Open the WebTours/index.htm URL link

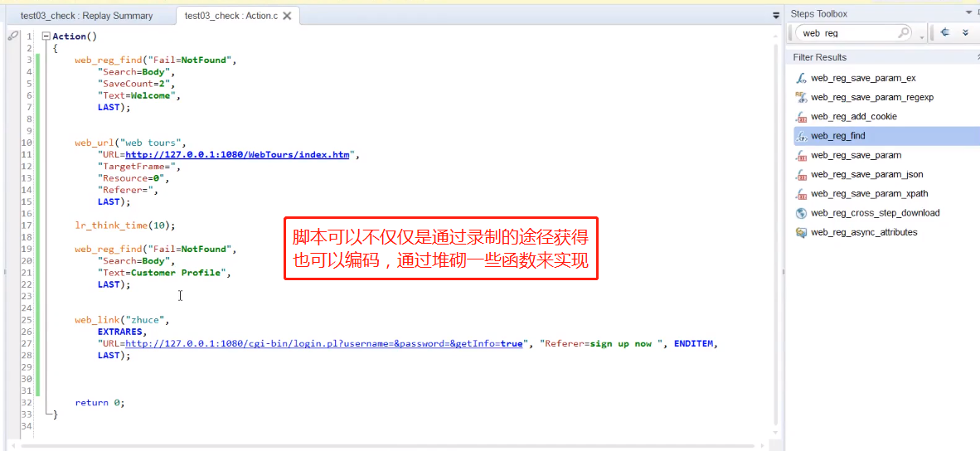point(237,155)
